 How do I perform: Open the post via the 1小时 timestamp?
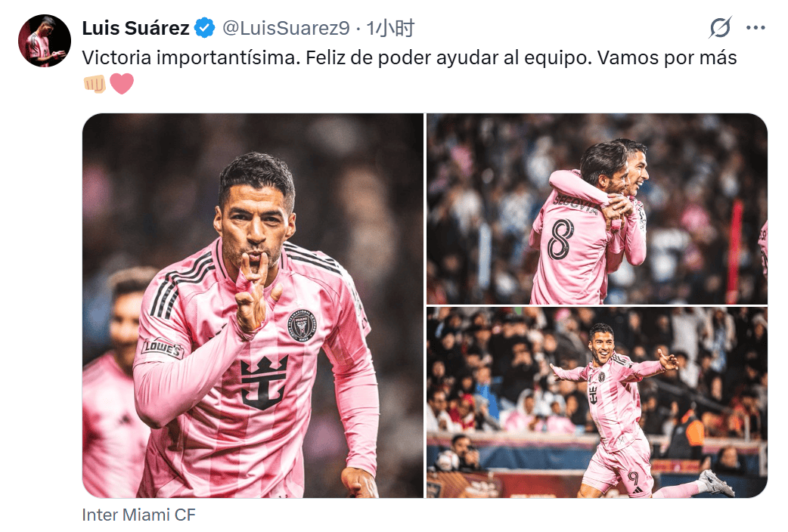click(390, 28)
